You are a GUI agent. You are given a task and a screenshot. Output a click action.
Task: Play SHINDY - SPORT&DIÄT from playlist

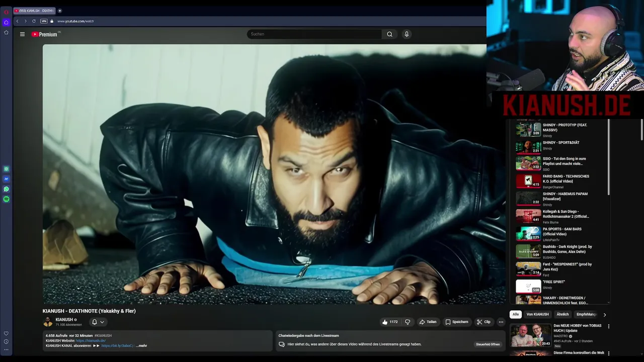(559, 146)
